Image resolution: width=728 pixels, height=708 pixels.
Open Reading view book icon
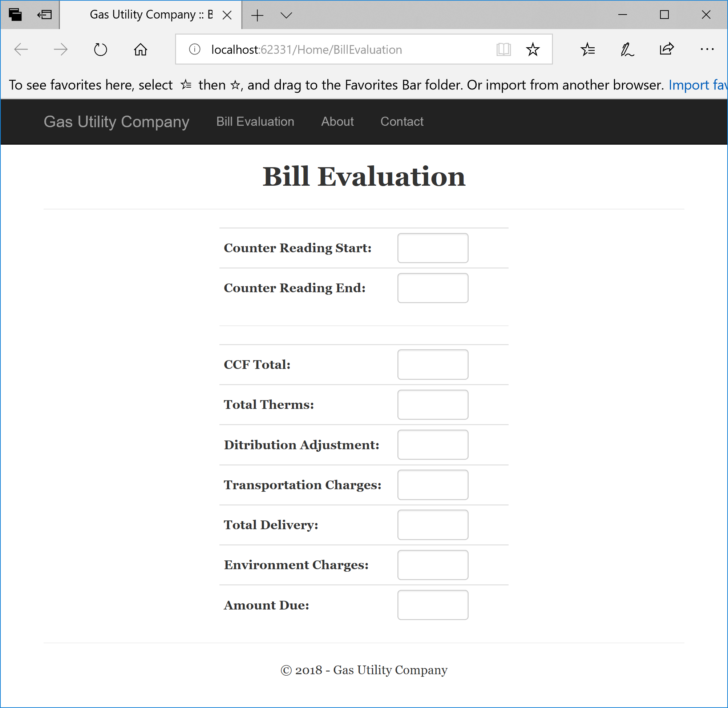[503, 49]
